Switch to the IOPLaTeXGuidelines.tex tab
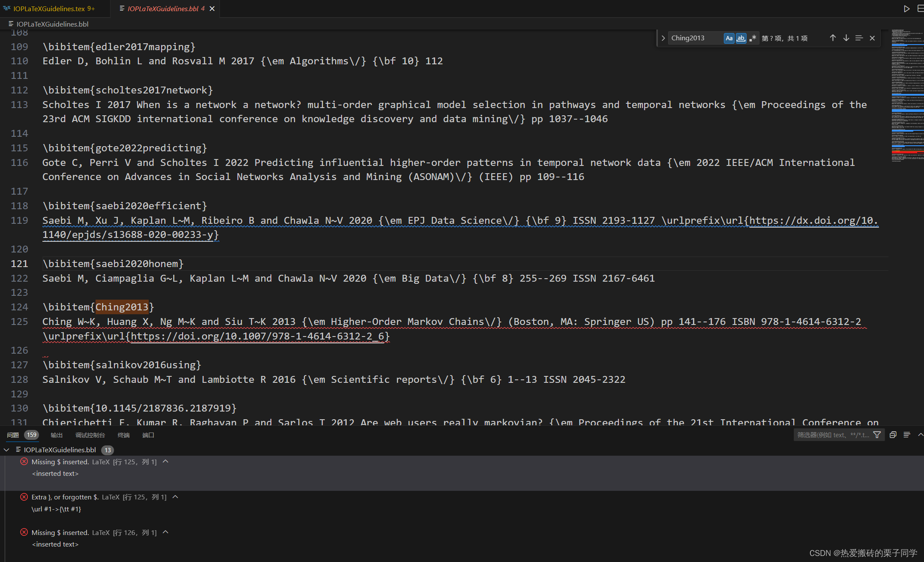The height and width of the screenshot is (562, 924). coord(49,8)
